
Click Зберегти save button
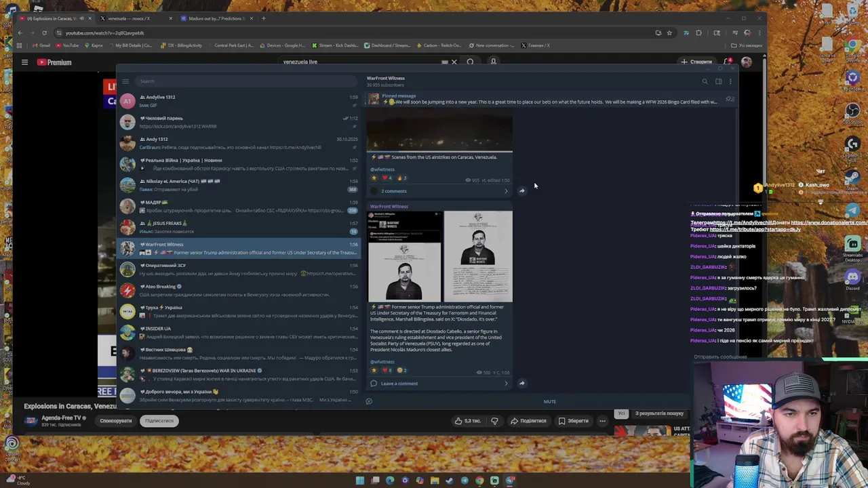coord(574,421)
